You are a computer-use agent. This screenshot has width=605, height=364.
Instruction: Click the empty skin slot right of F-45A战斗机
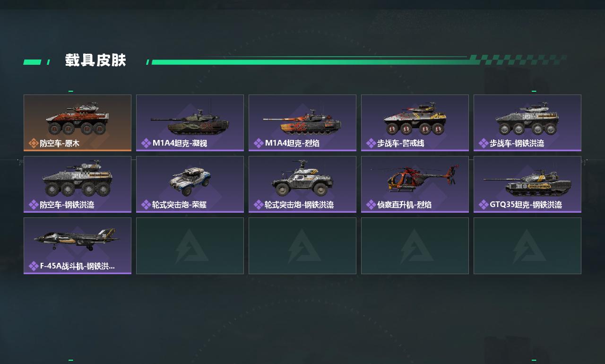[190, 246]
